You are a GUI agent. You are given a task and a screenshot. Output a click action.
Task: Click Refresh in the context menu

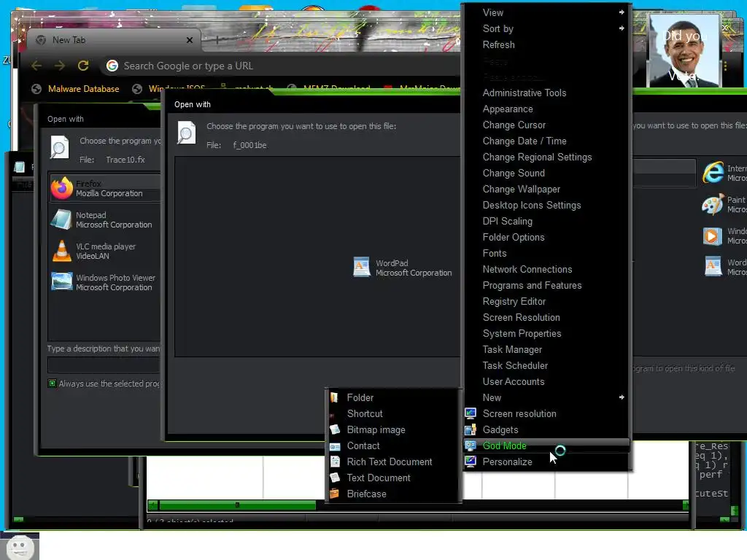click(546, 44)
